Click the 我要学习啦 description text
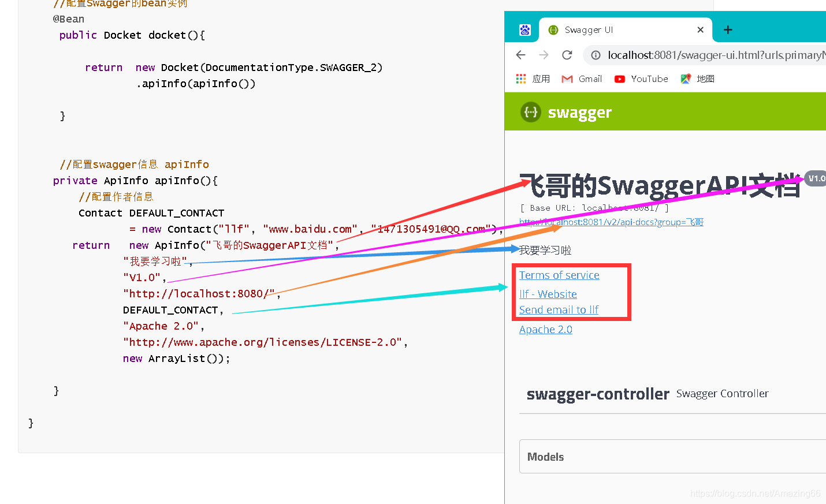 pyautogui.click(x=545, y=250)
